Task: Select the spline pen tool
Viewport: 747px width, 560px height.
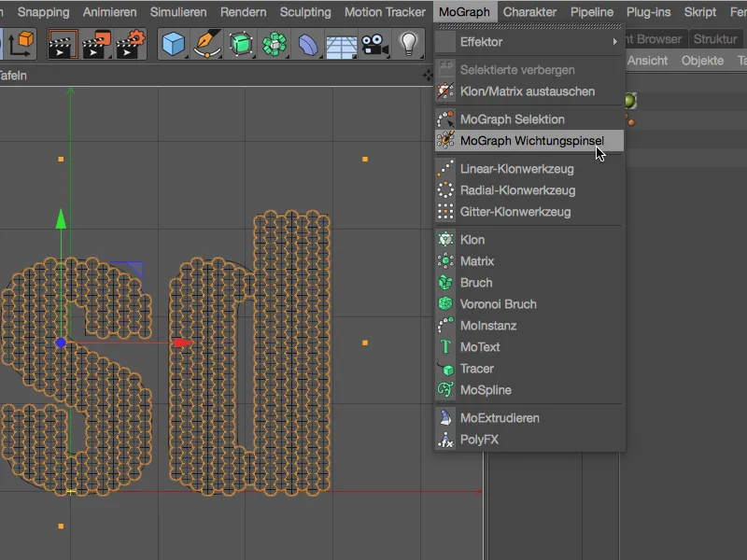Action: (x=208, y=40)
